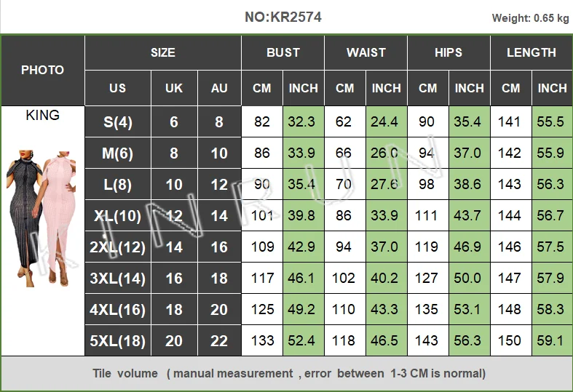
Task: Click the LENGTH column header
Action: point(531,52)
